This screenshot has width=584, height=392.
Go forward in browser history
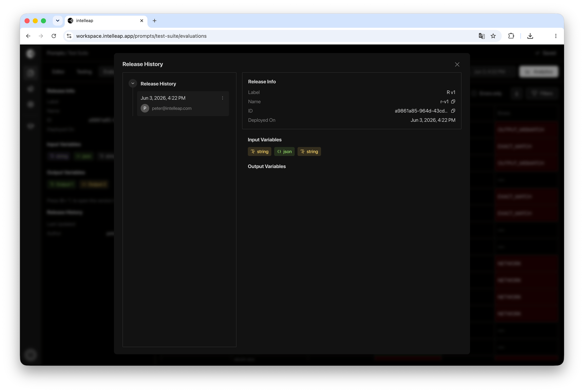click(41, 36)
